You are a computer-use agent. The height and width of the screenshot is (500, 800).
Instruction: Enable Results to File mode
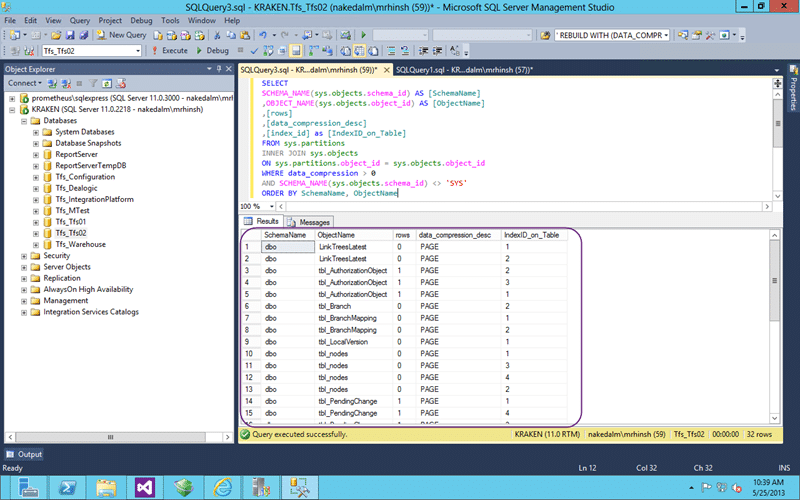[x=373, y=51]
